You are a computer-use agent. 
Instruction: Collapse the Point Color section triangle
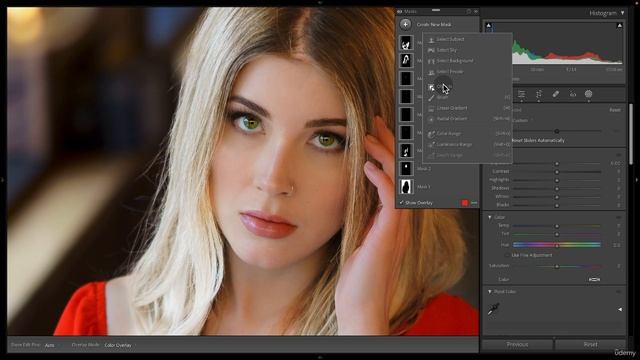click(490, 292)
